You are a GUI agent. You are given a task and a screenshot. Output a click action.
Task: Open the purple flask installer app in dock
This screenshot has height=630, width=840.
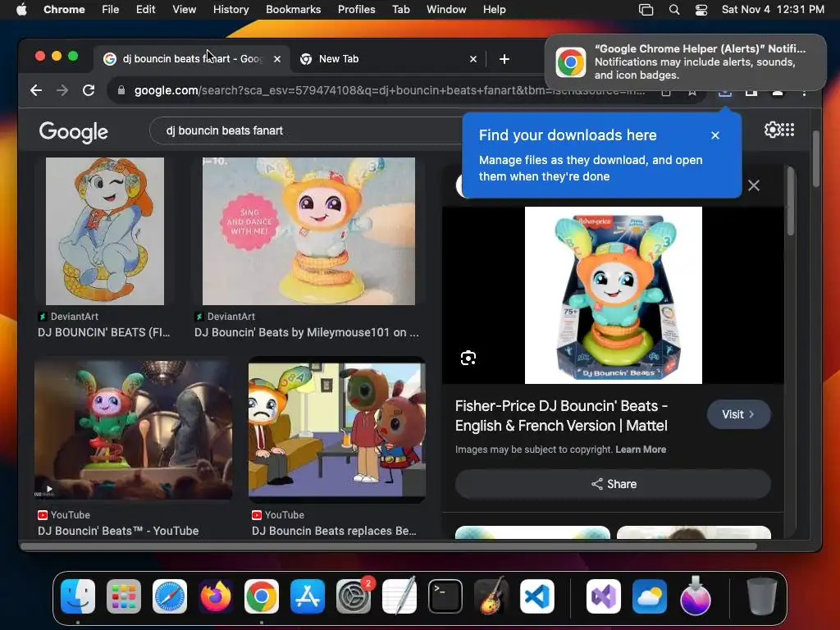point(696,596)
